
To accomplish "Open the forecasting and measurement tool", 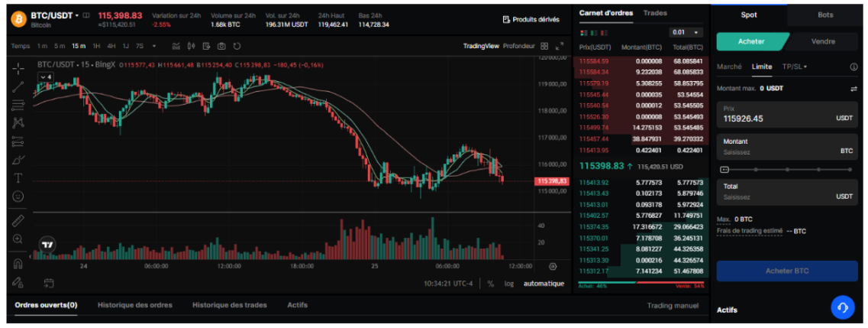I will pos(18,141).
